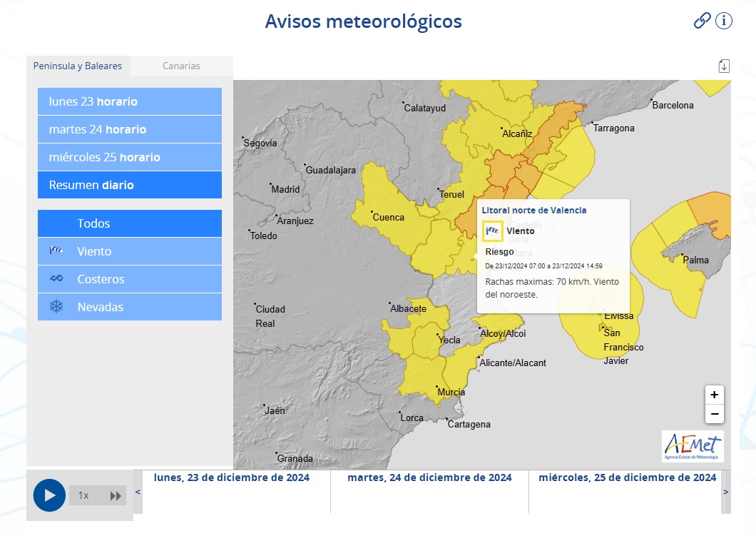This screenshot has height=536, width=756.
Task: Select the martes 24 horario option
Action: 129,129
